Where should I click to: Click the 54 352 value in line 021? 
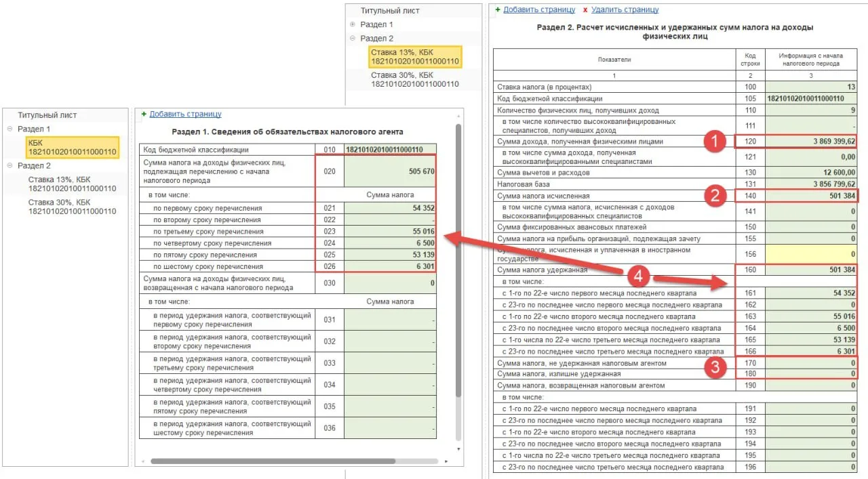coord(390,208)
